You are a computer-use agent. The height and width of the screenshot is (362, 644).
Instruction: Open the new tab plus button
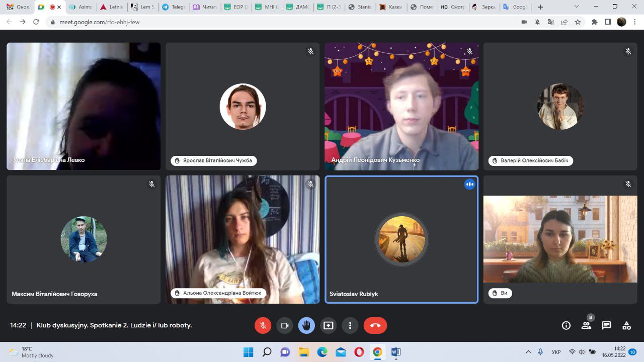[540, 7]
